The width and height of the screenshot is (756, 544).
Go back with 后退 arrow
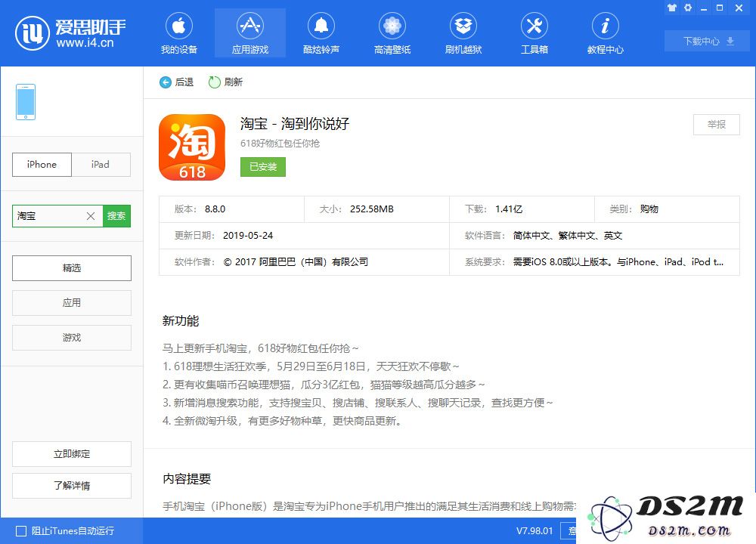pos(176,82)
